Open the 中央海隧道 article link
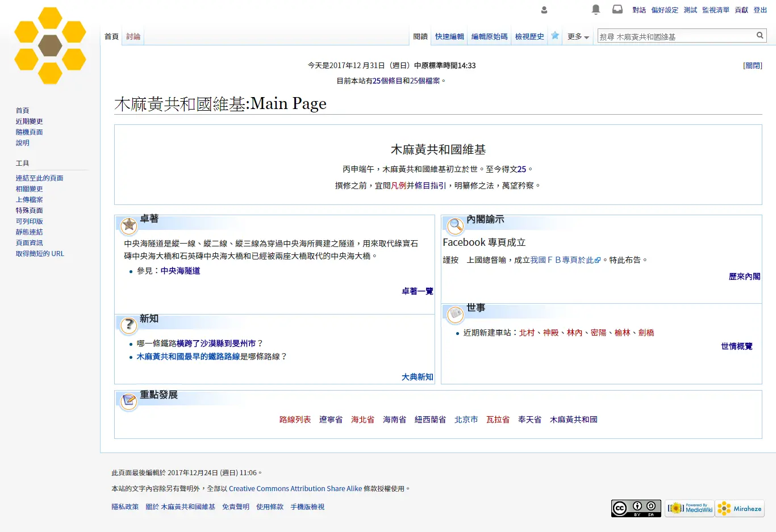This screenshot has height=532, width=776. [x=180, y=271]
